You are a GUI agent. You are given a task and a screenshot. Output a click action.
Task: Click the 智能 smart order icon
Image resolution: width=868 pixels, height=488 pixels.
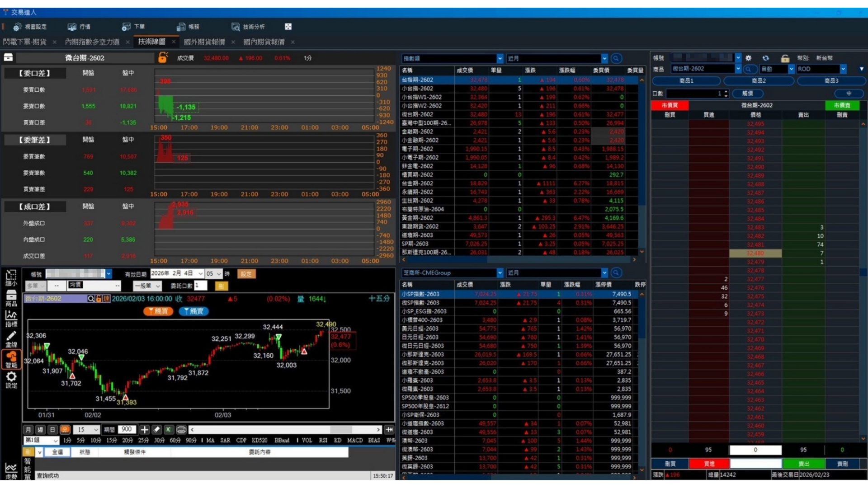[11, 360]
